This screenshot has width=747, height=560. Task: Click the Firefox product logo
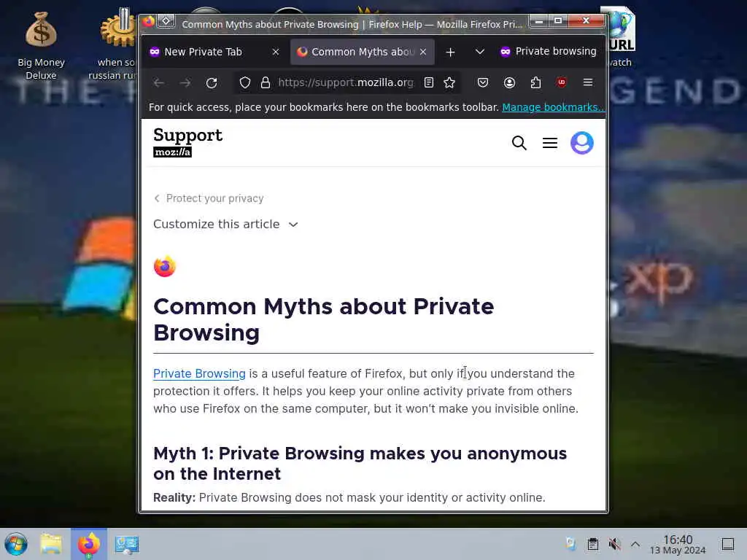(x=165, y=266)
